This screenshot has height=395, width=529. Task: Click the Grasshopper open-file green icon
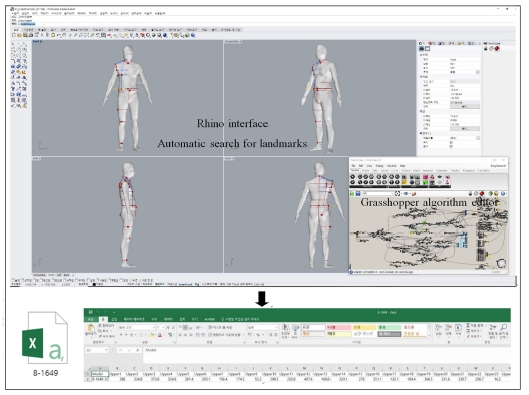(352, 194)
